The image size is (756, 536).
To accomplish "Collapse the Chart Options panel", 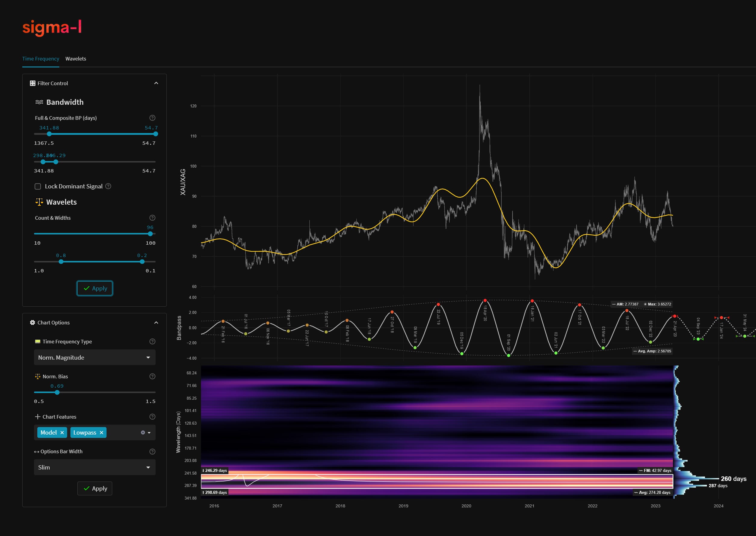I will (x=156, y=322).
